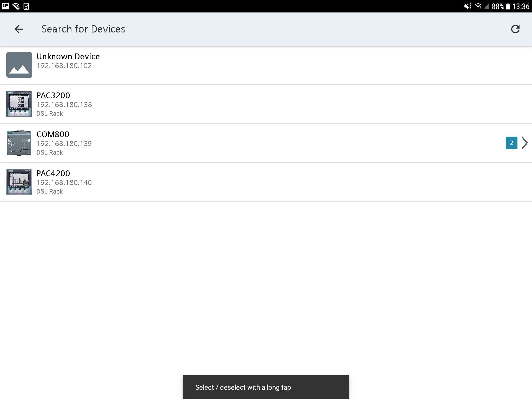Long tap to deselect COM800 device

click(266, 143)
